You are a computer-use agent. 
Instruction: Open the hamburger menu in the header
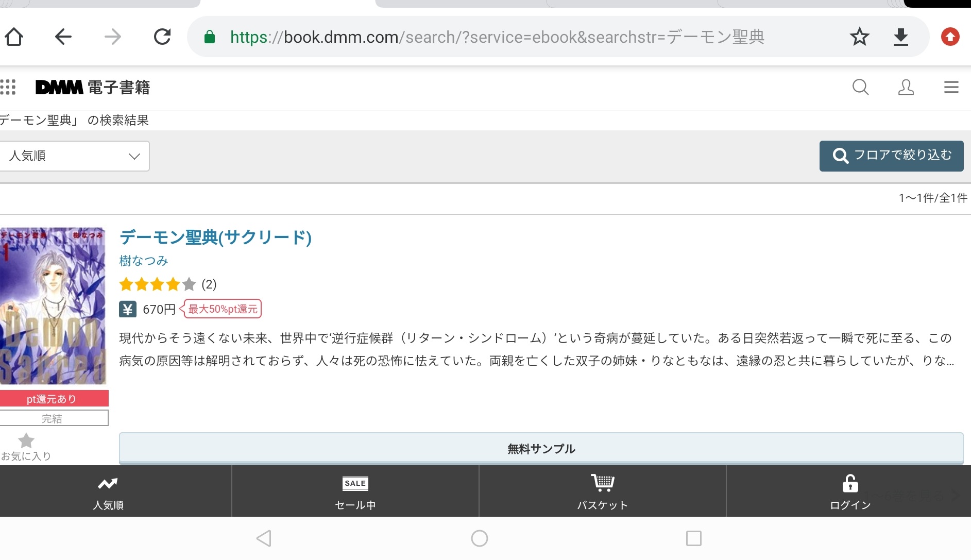(951, 87)
